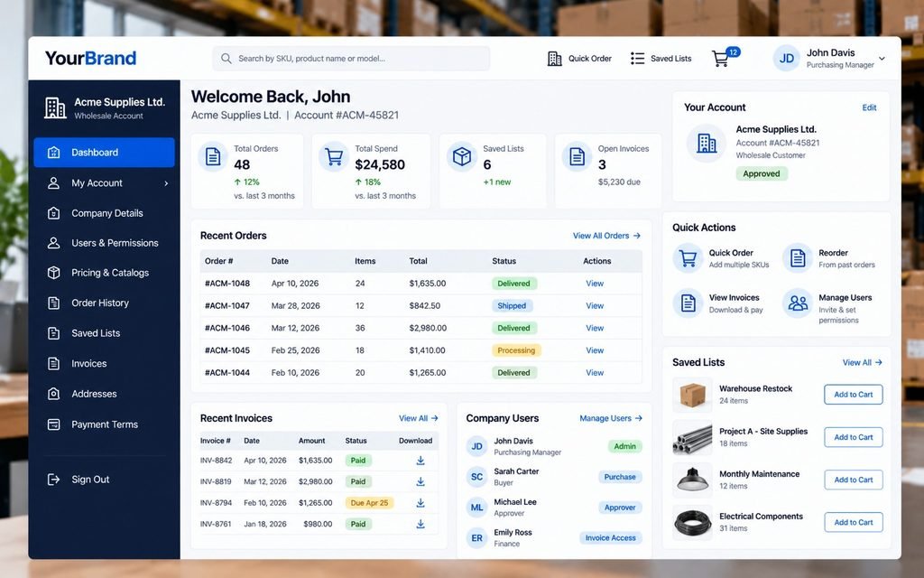924x578 pixels.
Task: Click order number #ACM-1046
Action: point(226,328)
